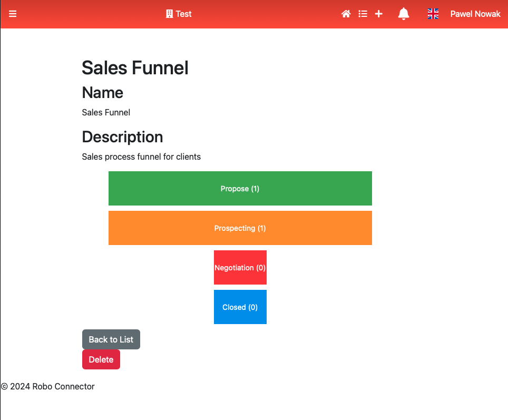
Task: Click the Description section heading
Action: point(122,137)
